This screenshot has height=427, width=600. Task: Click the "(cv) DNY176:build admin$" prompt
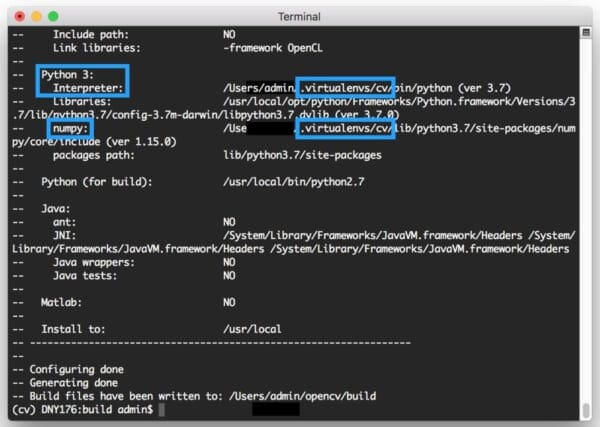click(x=80, y=410)
